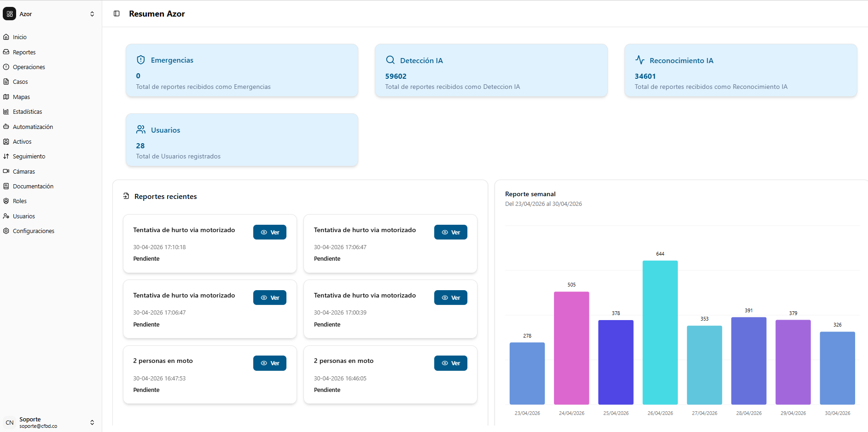This screenshot has height=432, width=868.
Task: Click the 'Resumen Azor' page title
Action: (157, 14)
